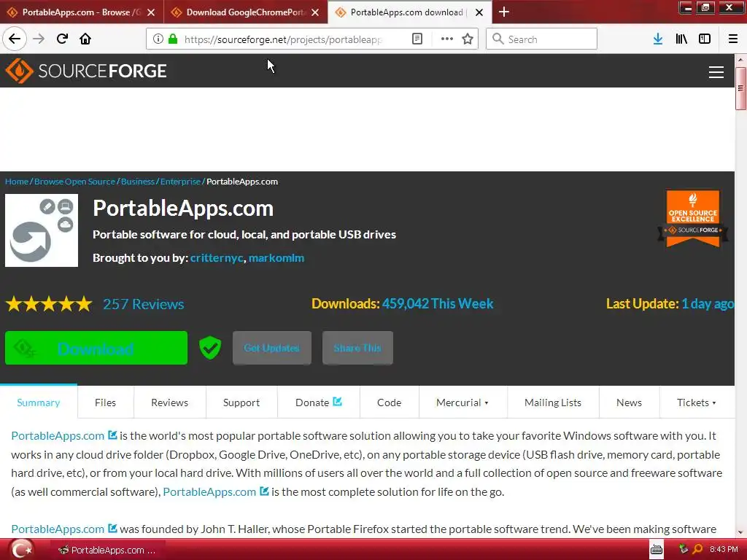Close the PortableApps.com download tab
747x560 pixels.
pyautogui.click(x=479, y=12)
